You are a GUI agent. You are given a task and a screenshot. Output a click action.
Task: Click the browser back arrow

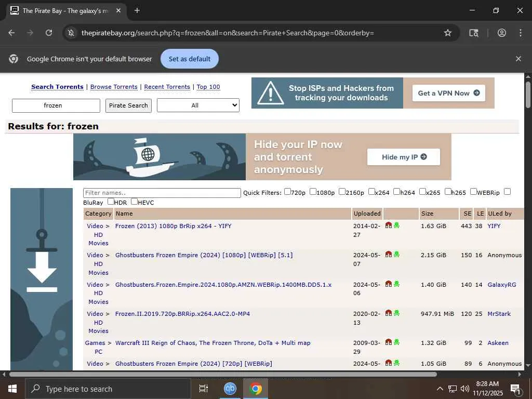[x=11, y=33]
